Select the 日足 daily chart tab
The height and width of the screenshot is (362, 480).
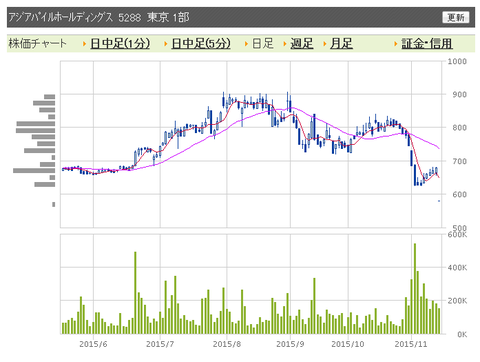point(263,44)
